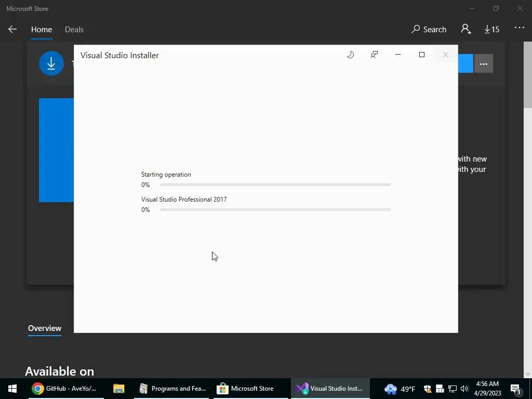Open the downloads indicator showing 15
Screen dimensions: 532x399
(491, 30)
